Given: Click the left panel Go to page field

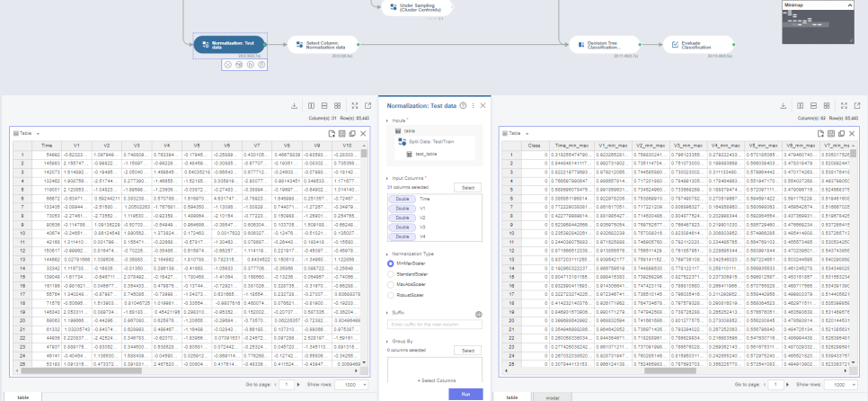Looking at the screenshot, I should (x=287, y=385).
